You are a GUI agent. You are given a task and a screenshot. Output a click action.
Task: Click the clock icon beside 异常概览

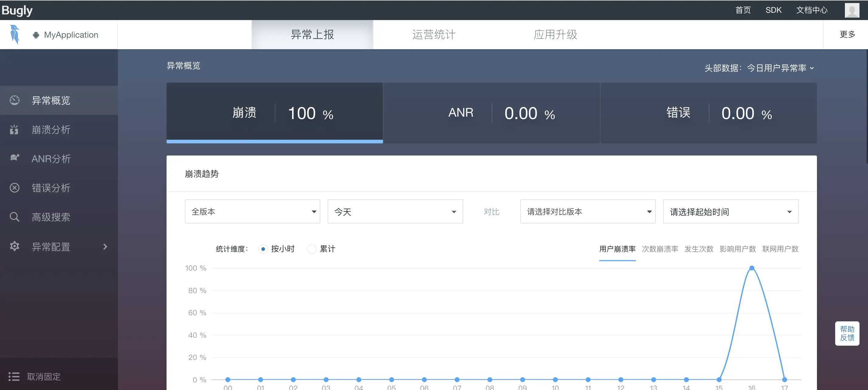coord(15,100)
